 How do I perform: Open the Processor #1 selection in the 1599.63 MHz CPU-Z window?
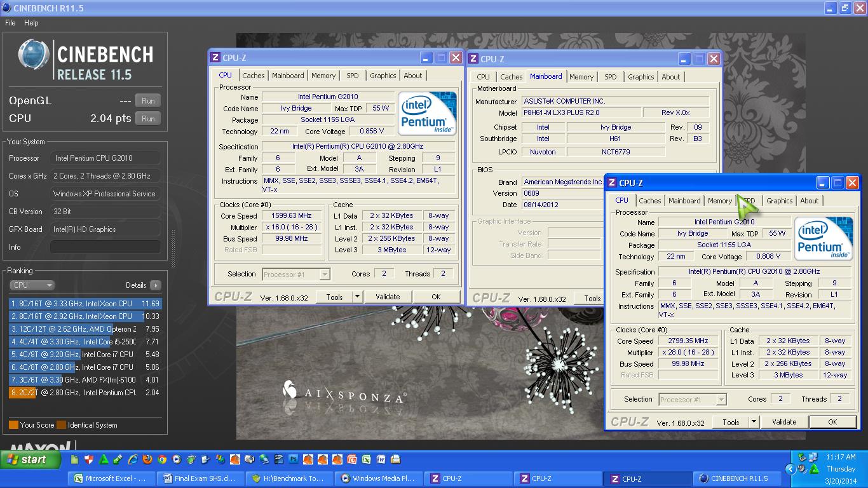(296, 274)
